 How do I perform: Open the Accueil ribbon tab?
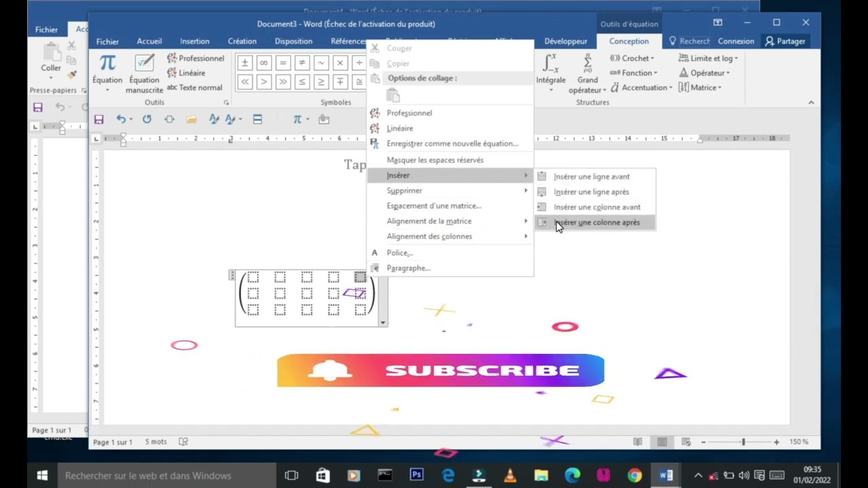(x=149, y=41)
